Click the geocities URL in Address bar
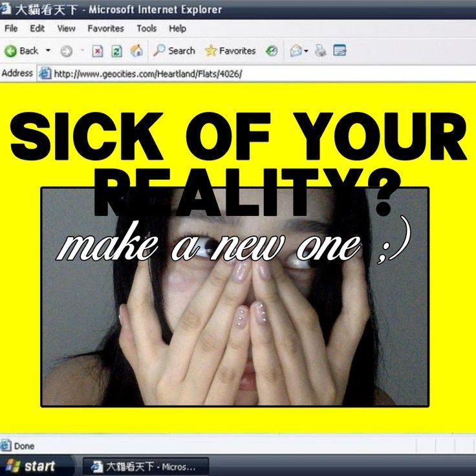This screenshot has width=476, height=476. [x=147, y=74]
